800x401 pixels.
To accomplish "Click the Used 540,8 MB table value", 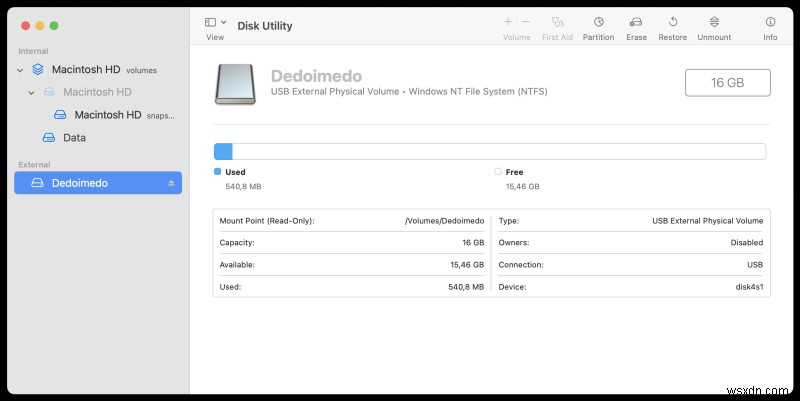I will point(466,287).
